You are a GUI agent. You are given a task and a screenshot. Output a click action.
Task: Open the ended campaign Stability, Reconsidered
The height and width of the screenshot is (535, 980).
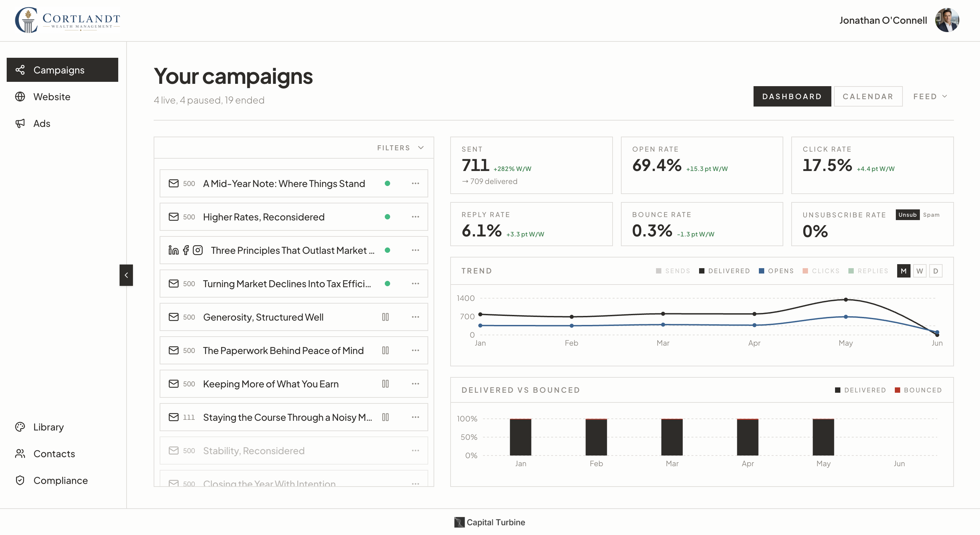click(x=294, y=451)
